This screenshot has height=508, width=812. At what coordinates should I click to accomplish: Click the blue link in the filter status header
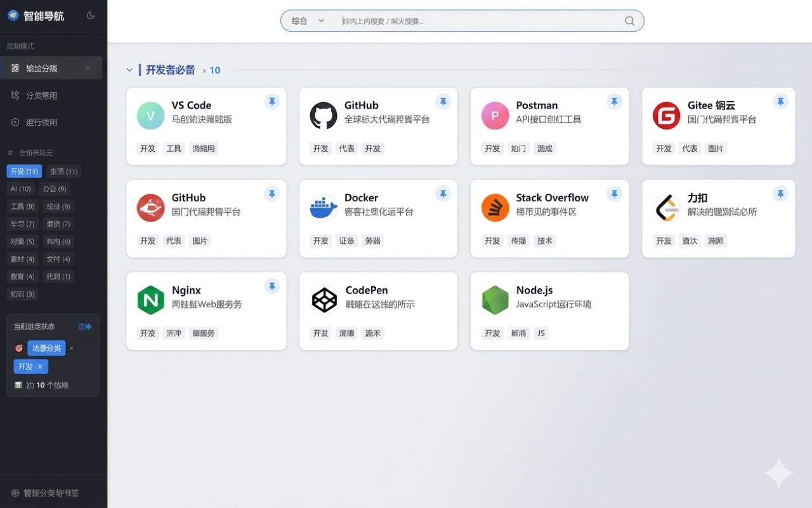coord(84,326)
